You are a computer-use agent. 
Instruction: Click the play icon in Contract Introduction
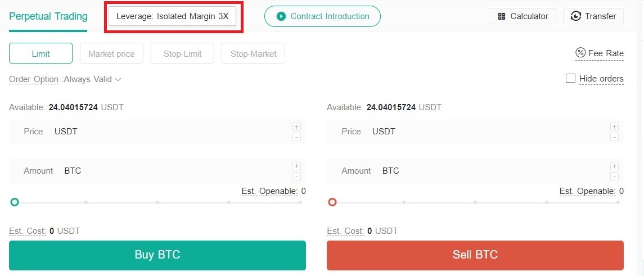[x=281, y=16]
